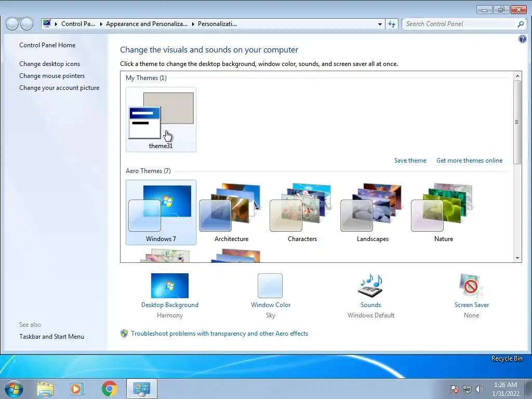Open Desktop Background icon

(170, 286)
